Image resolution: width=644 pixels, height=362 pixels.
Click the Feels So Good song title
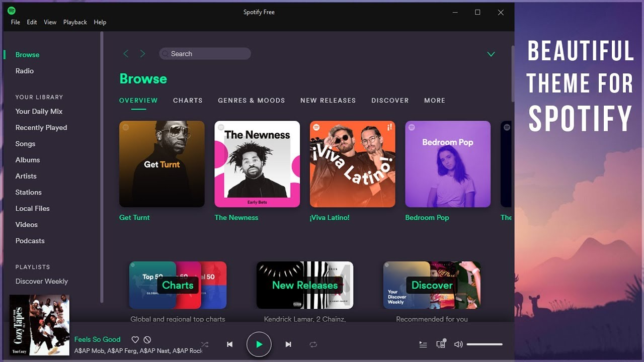[98, 340]
